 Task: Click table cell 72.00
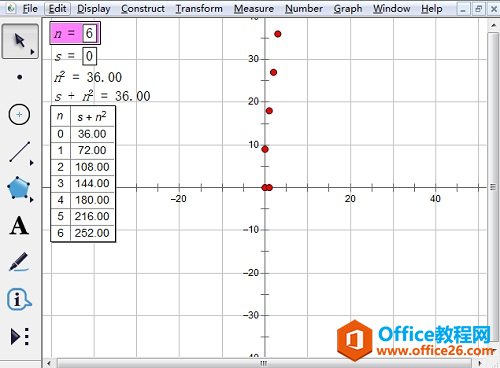tap(92, 150)
